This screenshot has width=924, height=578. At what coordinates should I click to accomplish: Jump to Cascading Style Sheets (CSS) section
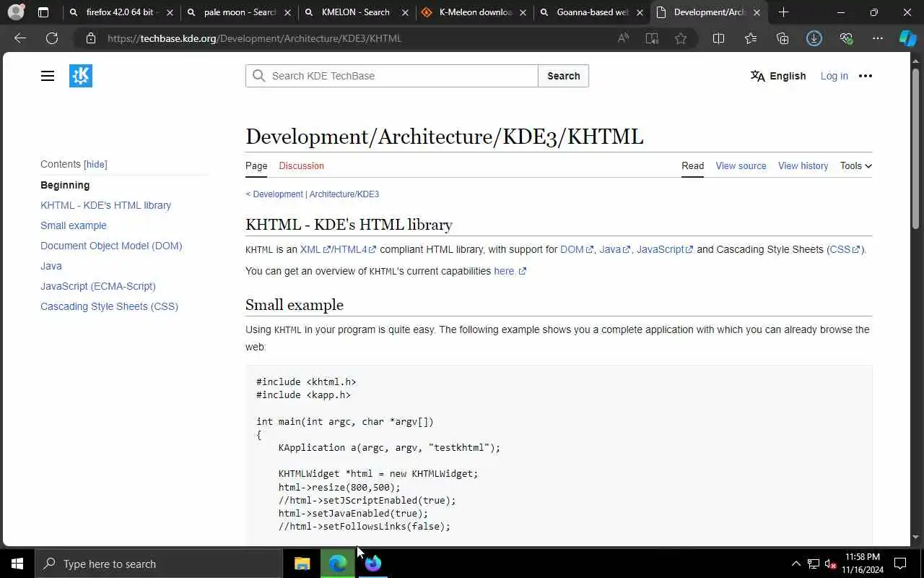coord(109,306)
